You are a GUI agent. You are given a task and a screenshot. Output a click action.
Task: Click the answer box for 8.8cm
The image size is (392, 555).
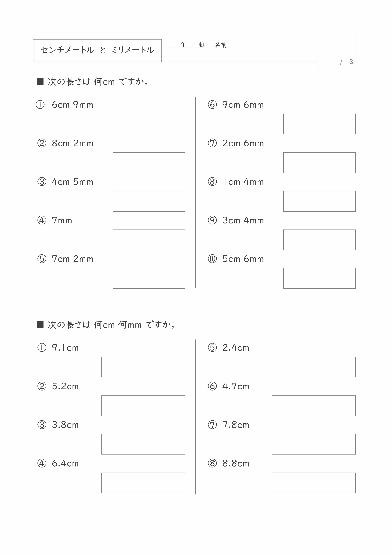pos(314,483)
